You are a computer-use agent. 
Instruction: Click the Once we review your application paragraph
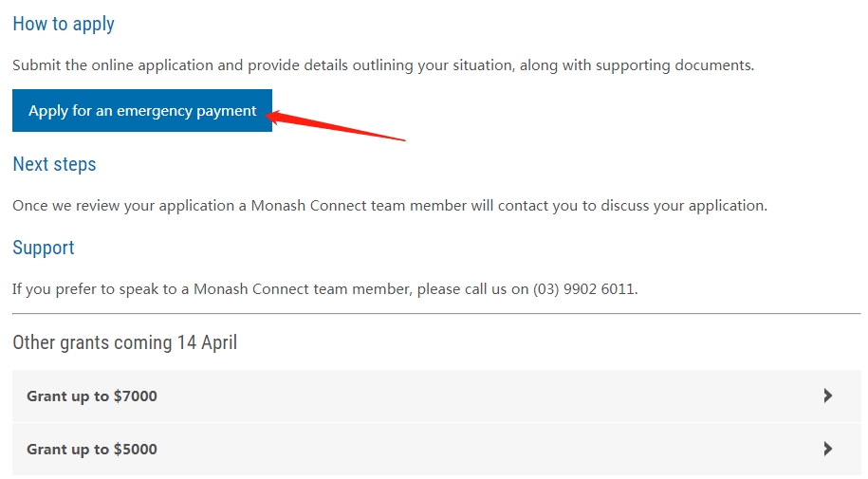pyautogui.click(x=389, y=206)
